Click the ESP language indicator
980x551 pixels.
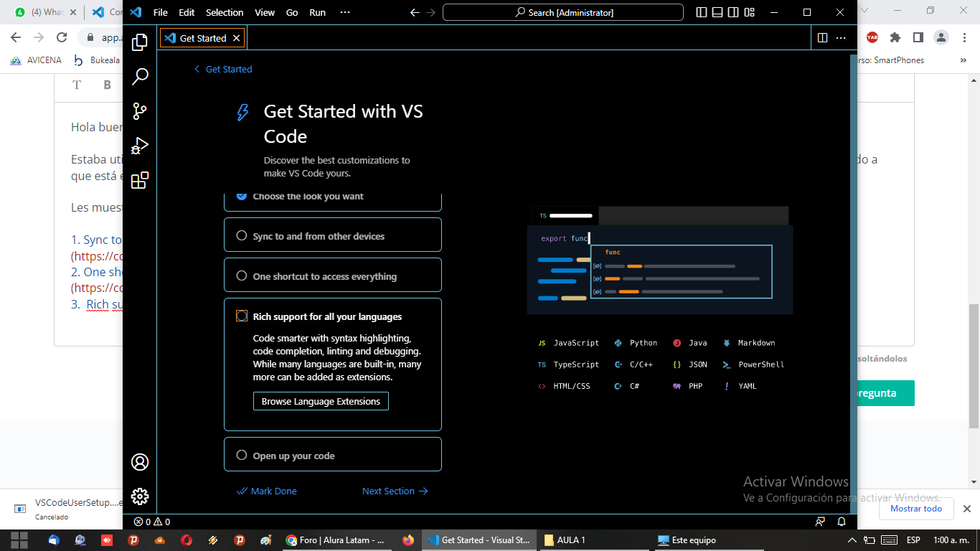tap(913, 540)
